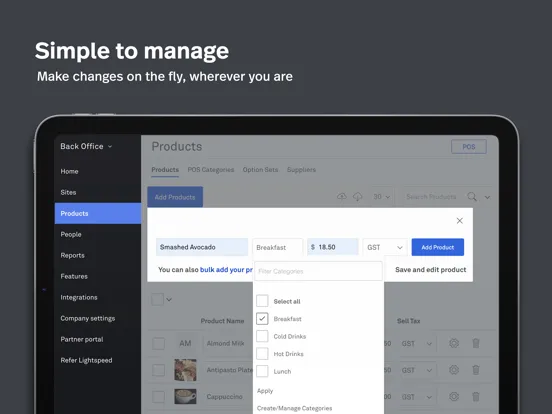Expand the Back Office dropdown
Image resolution: width=552 pixels, height=414 pixels.
86,146
